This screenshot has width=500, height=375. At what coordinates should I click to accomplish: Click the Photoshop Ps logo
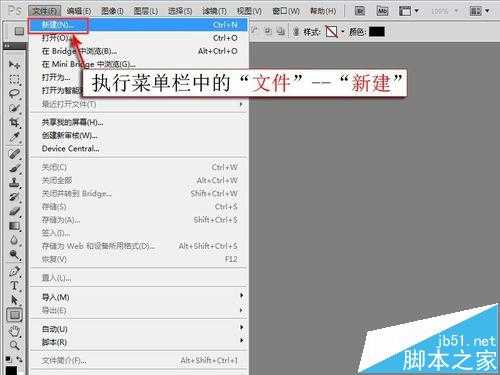click(x=15, y=11)
